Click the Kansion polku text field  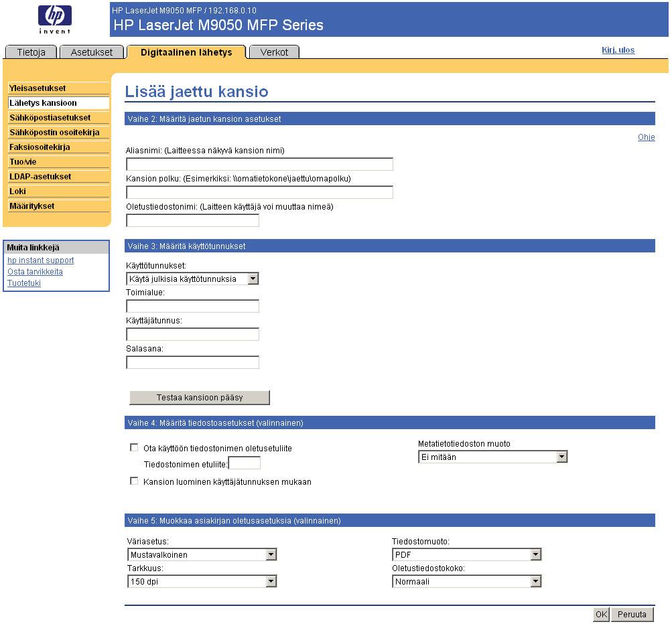(260, 192)
